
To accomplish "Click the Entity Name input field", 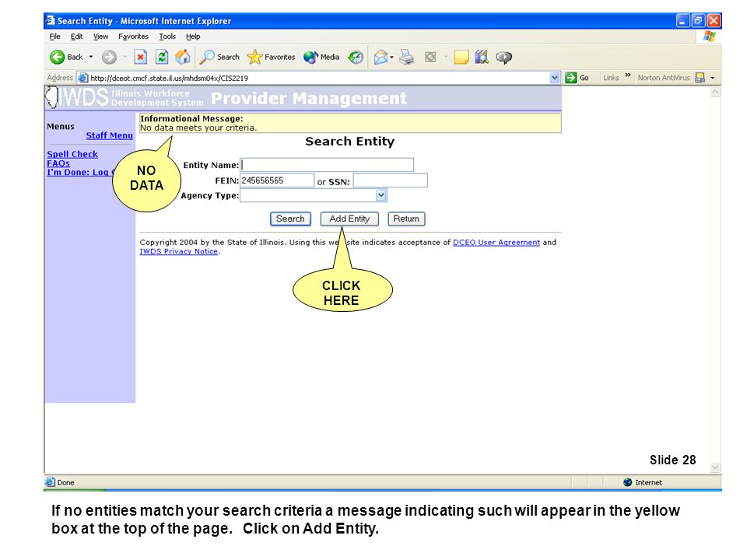I will coord(327,165).
